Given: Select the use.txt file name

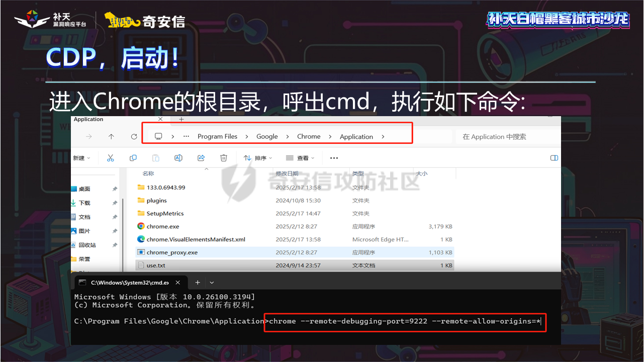Looking at the screenshot, I should click(x=156, y=265).
